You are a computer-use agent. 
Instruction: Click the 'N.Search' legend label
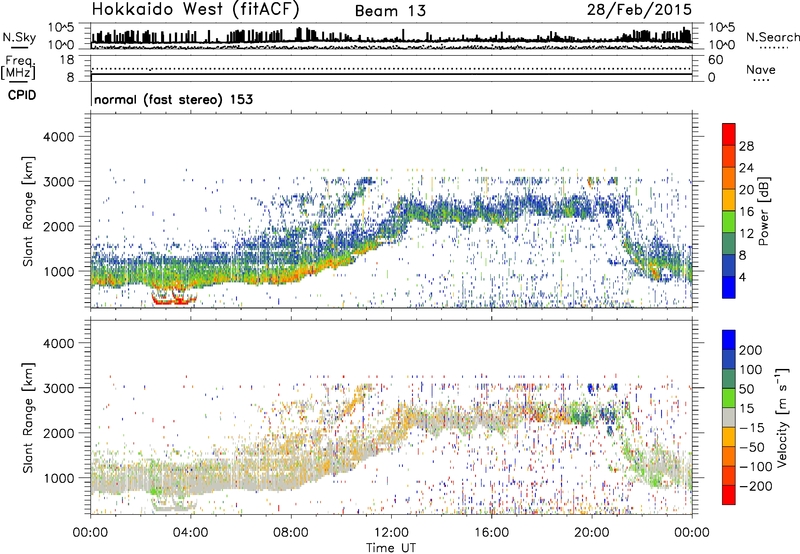coord(773,37)
